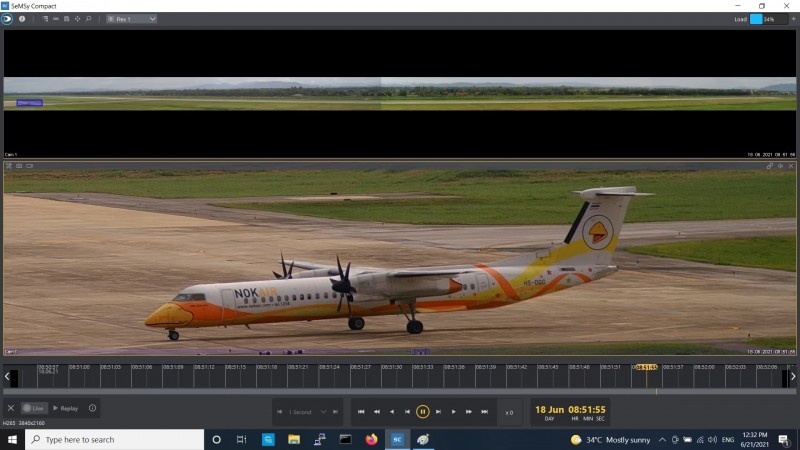Open File Explorer from taskbar

294,439
